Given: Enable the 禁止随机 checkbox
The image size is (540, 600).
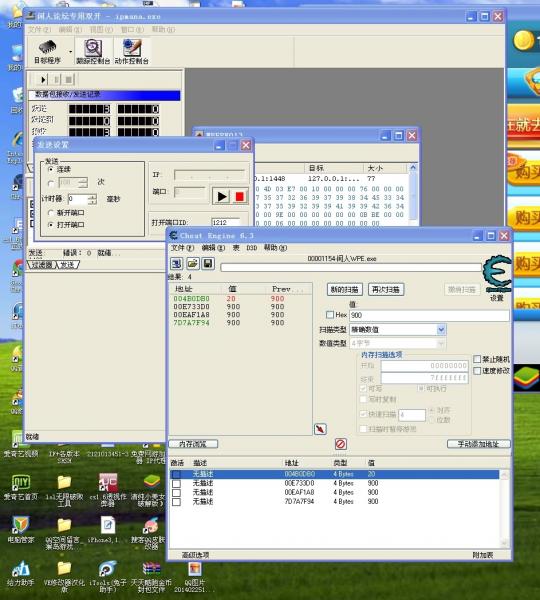Looking at the screenshot, I should click(477, 359).
